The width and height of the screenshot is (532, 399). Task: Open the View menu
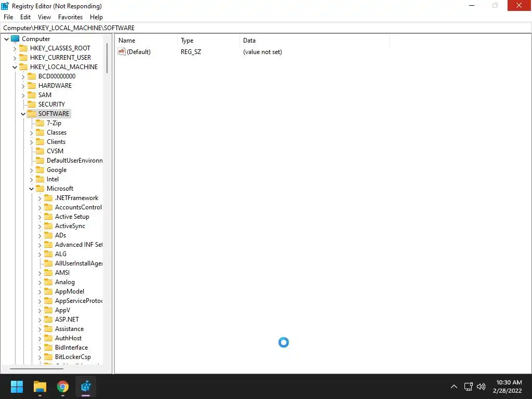(44, 17)
